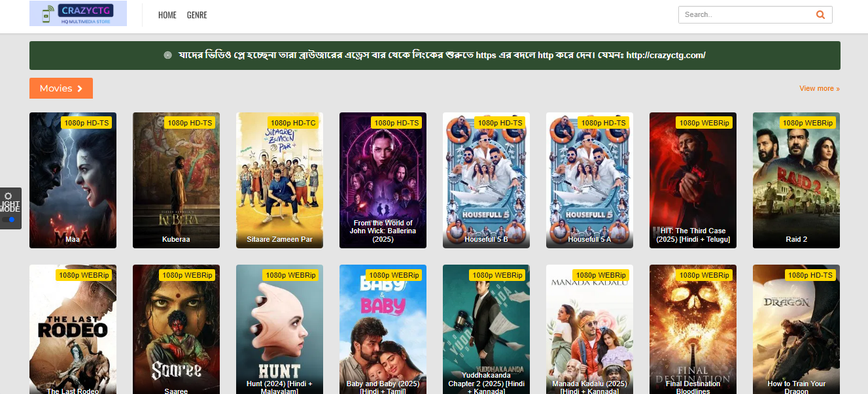Open The Last Rodeo poster
The image size is (868, 394).
[x=73, y=329]
